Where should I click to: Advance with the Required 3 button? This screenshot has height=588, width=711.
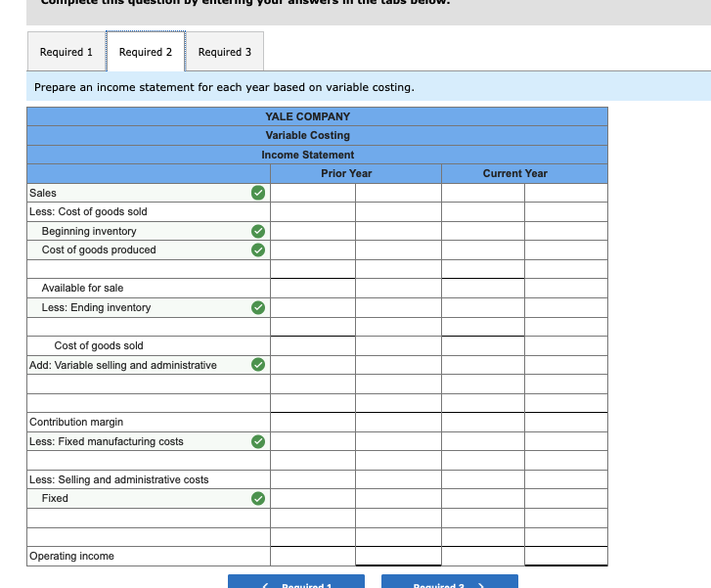pyautogui.click(x=450, y=582)
